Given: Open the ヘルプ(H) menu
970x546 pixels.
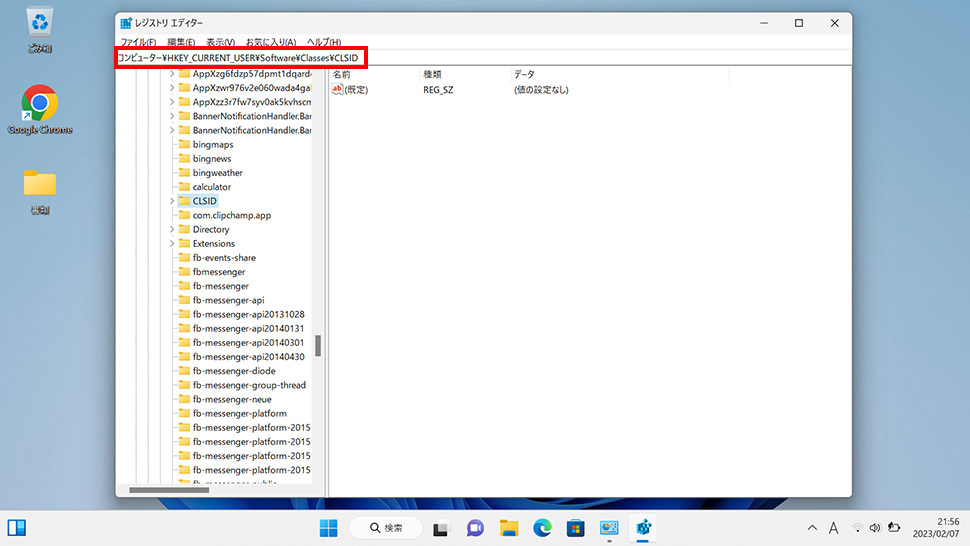Looking at the screenshot, I should (x=324, y=42).
